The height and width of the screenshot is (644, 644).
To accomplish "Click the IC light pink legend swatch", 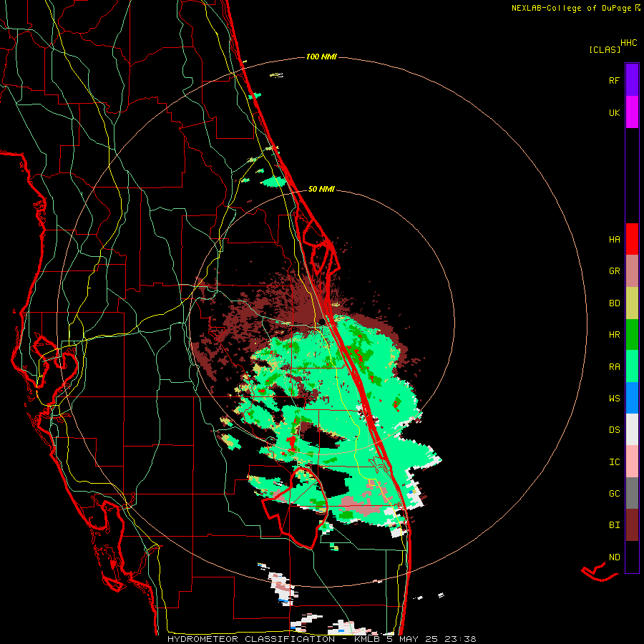I will [632, 462].
